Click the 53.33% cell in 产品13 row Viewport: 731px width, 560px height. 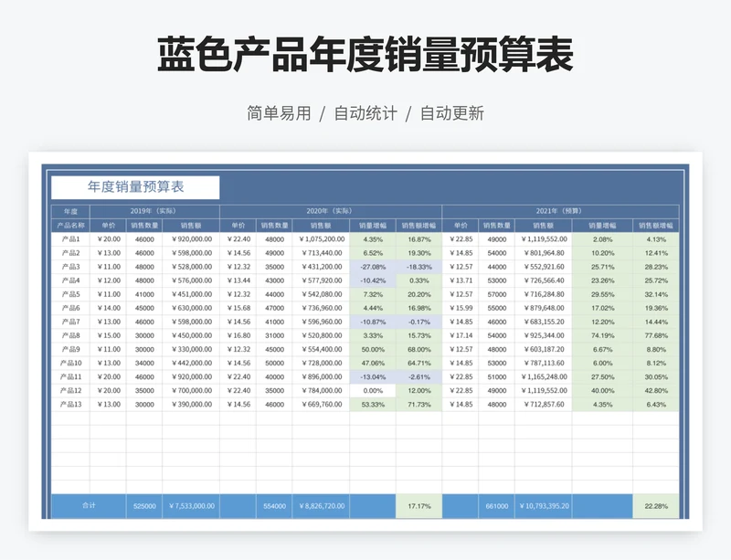point(373,405)
